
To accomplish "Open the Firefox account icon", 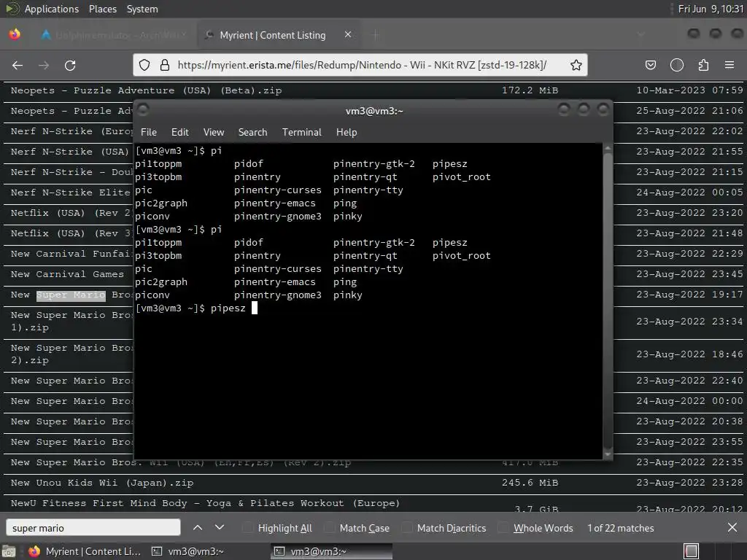I will [677, 65].
